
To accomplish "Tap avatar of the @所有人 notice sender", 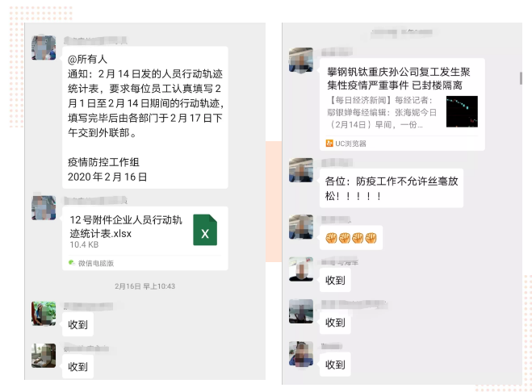I will [44, 48].
